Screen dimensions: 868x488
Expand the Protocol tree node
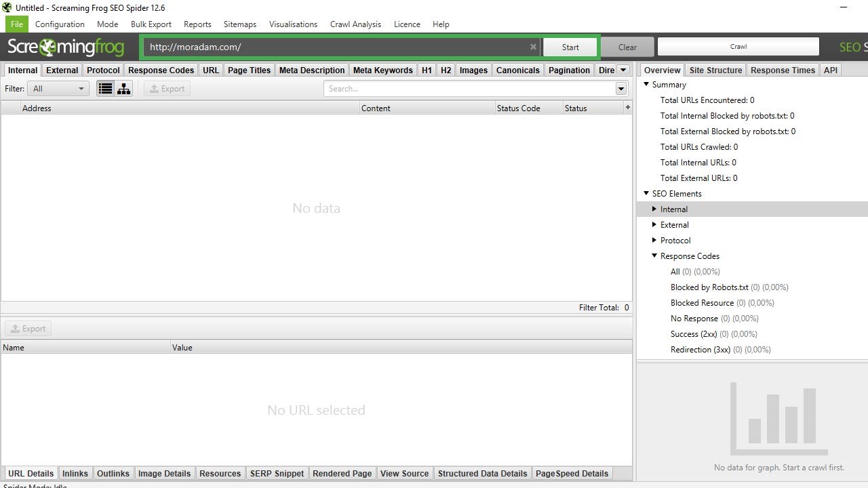pos(654,240)
